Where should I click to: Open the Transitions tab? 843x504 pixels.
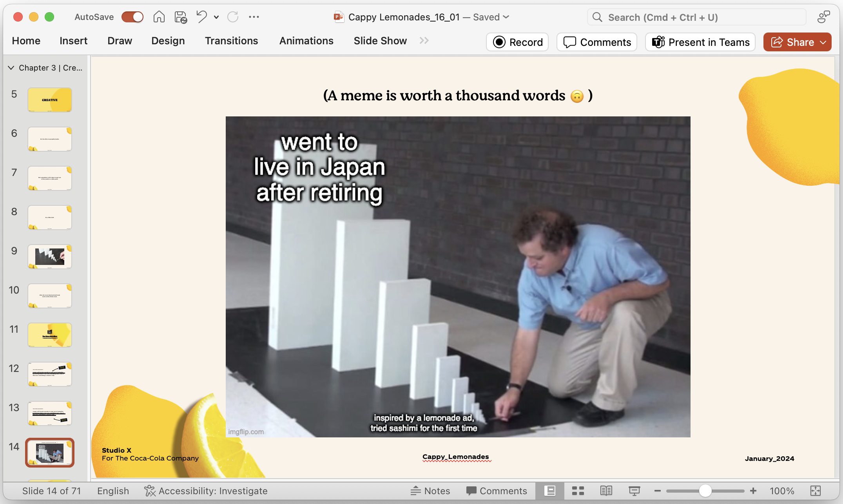[231, 41]
